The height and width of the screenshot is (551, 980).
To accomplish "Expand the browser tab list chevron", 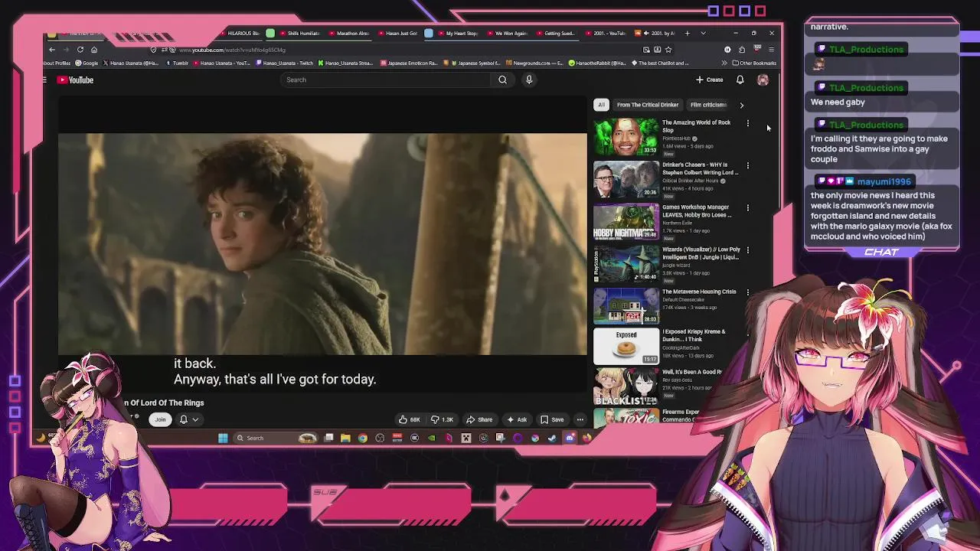I will point(703,33).
